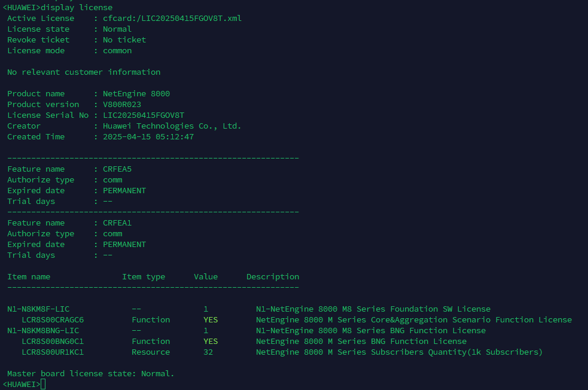This screenshot has width=588, height=390.
Task: Click item name 'LCR8S00BNG0C1'
Action: [53, 341]
